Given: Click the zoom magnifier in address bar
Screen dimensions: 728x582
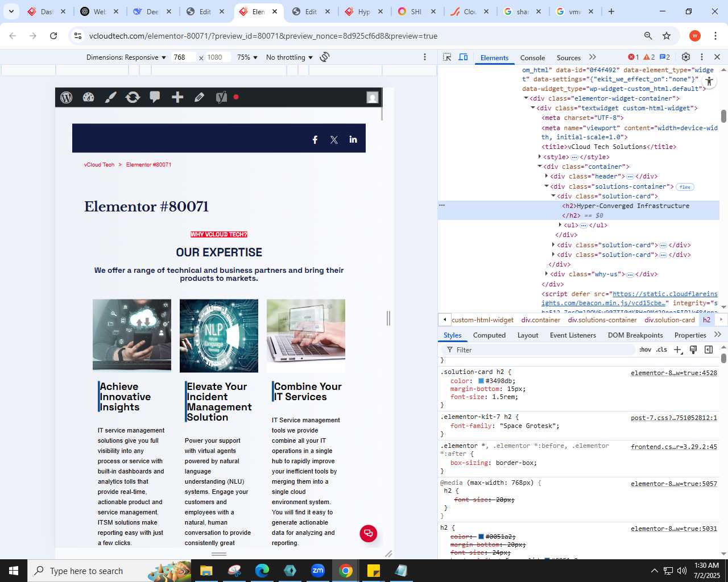Looking at the screenshot, I should tap(648, 36).
